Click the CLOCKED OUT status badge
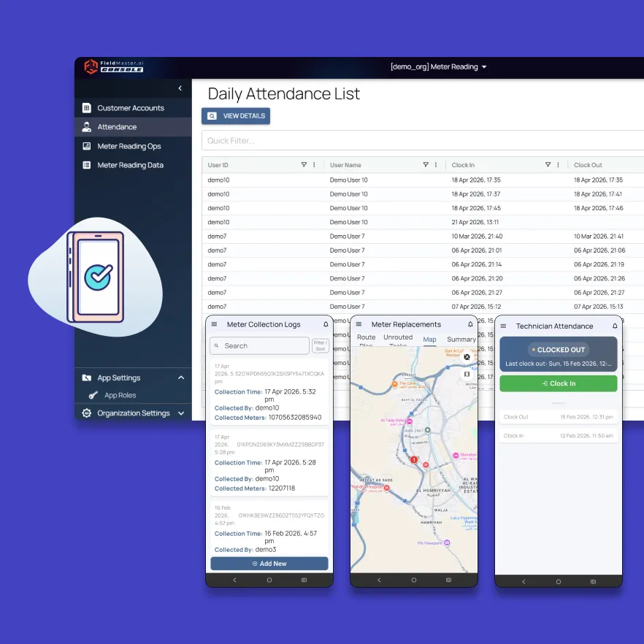The width and height of the screenshot is (644, 644). click(559, 350)
